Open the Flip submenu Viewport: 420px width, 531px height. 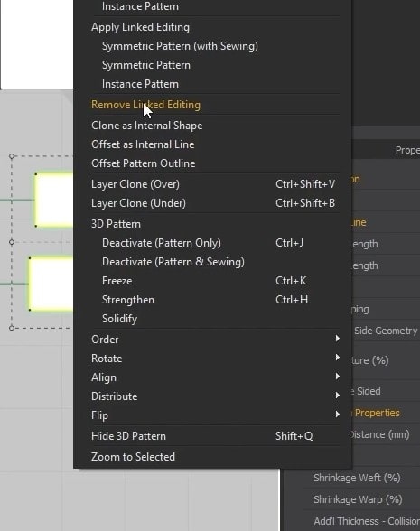point(215,415)
